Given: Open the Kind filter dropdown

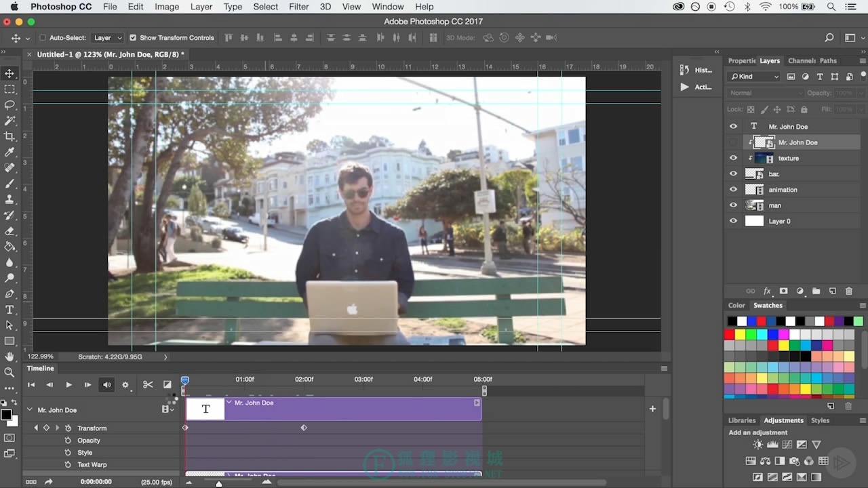Looking at the screenshot, I should 754,77.
